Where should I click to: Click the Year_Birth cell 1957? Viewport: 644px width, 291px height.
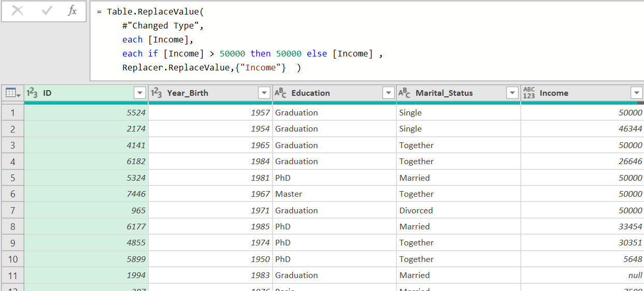tap(210, 112)
